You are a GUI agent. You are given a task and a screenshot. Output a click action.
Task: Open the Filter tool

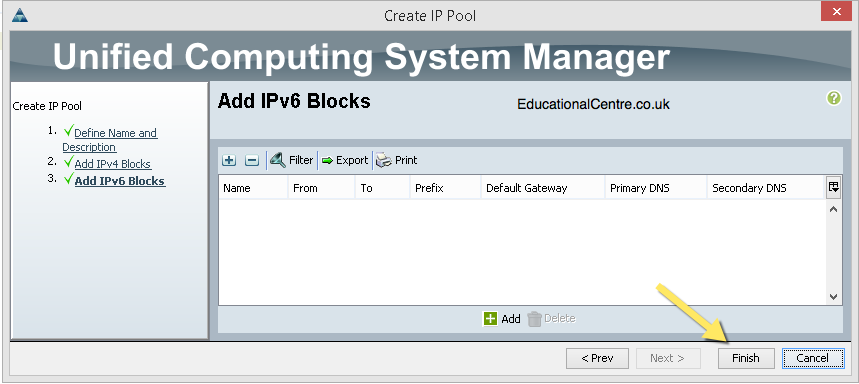pos(291,160)
